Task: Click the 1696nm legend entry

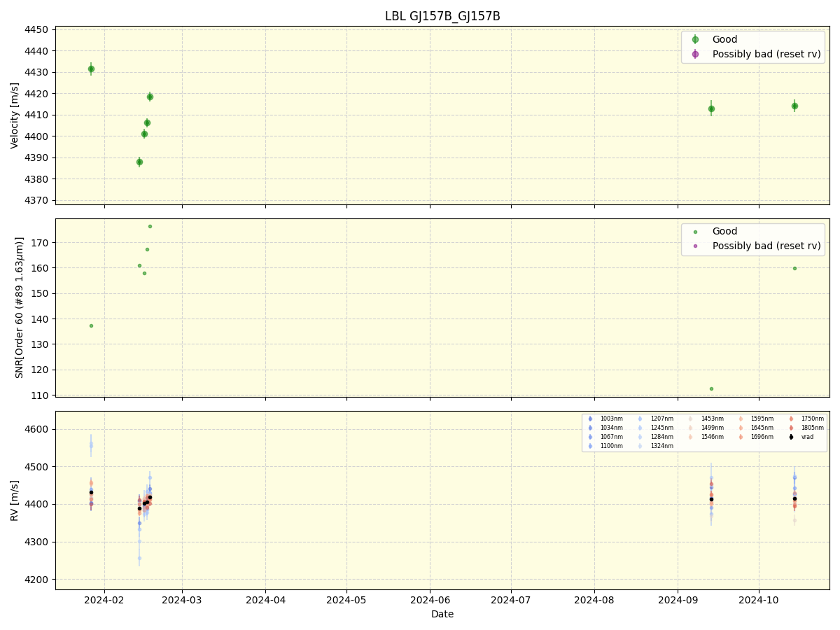Action: [x=756, y=437]
